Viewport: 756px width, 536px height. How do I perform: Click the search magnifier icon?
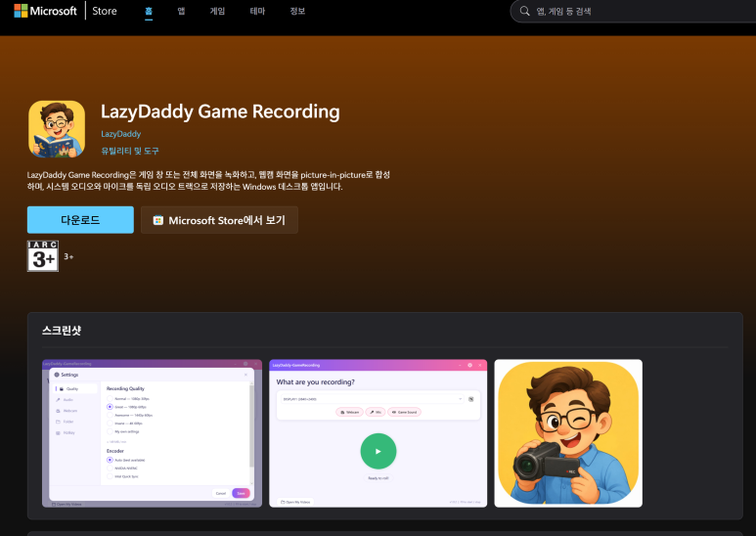[x=524, y=11]
